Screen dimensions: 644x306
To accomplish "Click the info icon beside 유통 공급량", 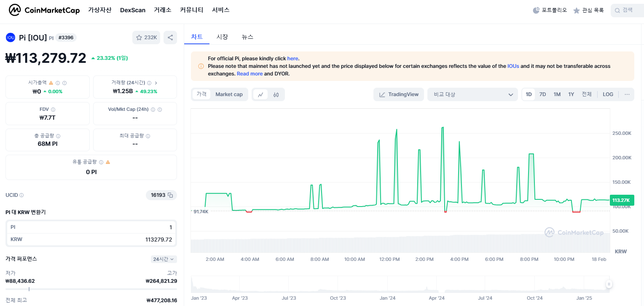I will (x=101, y=162).
